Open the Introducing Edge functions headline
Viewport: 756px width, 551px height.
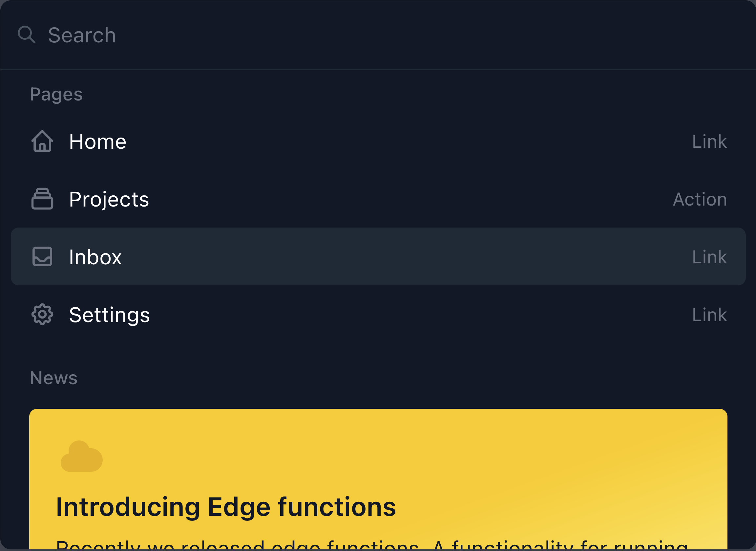point(226,507)
